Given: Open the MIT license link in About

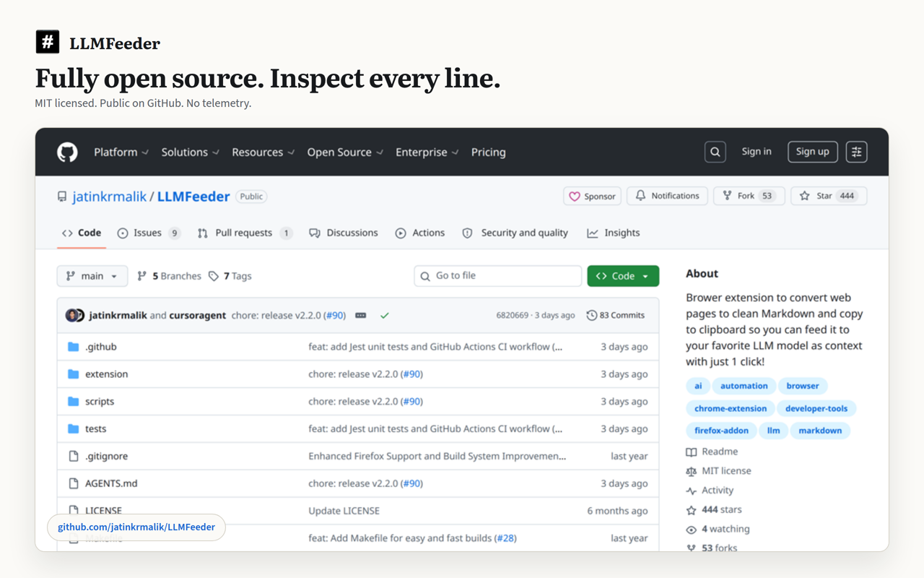Looking at the screenshot, I should [x=719, y=471].
